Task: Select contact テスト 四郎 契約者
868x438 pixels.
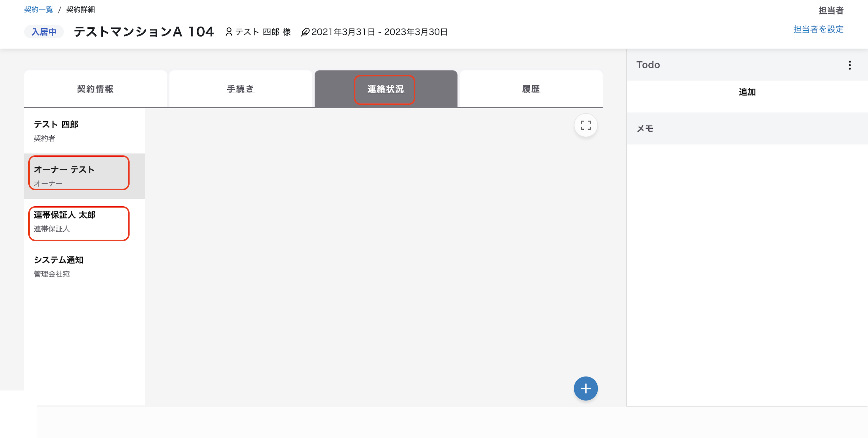Action: pos(84,131)
